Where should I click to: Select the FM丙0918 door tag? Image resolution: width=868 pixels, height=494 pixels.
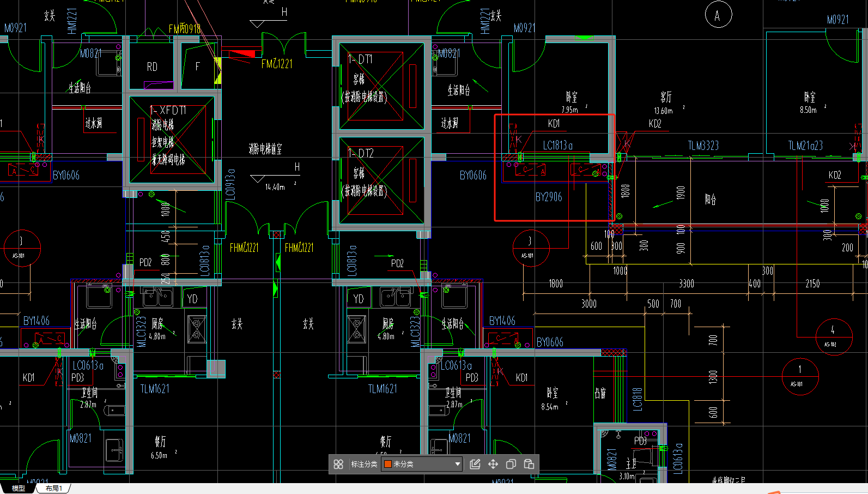(185, 28)
